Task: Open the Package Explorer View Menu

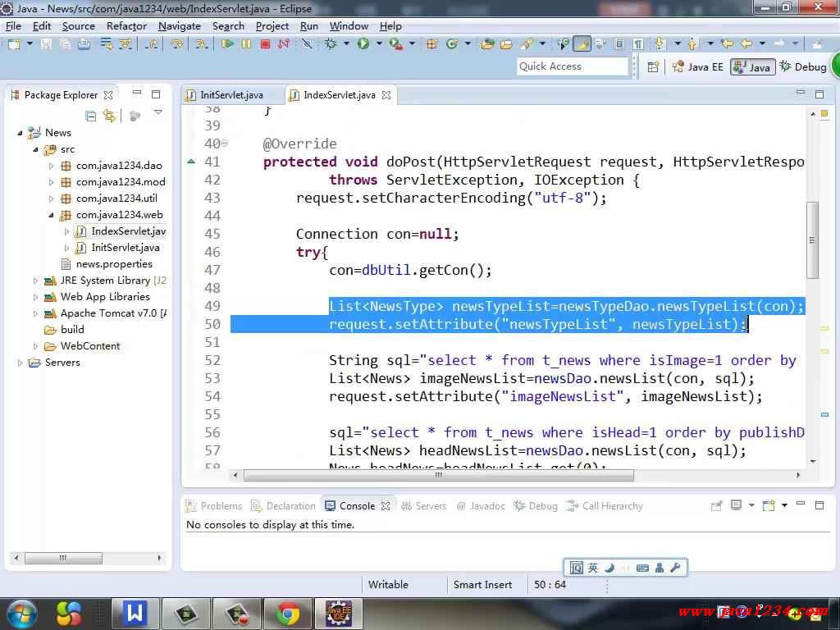Action: [x=158, y=112]
